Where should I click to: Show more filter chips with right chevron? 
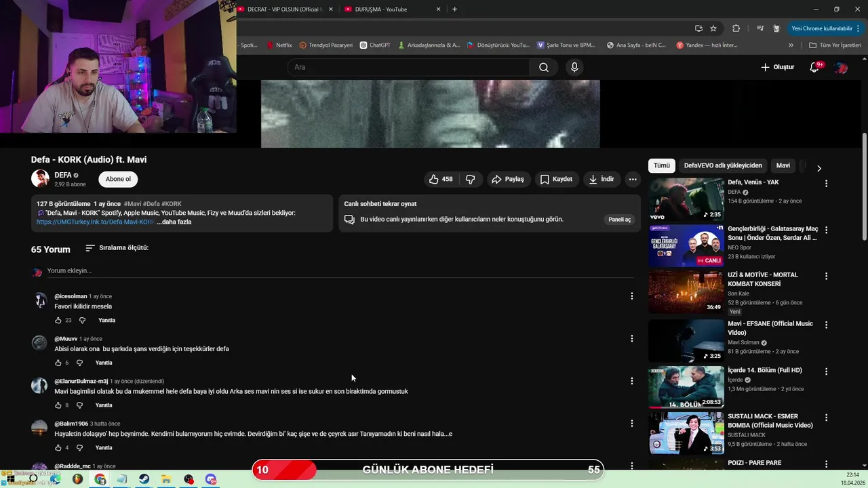pos(818,168)
